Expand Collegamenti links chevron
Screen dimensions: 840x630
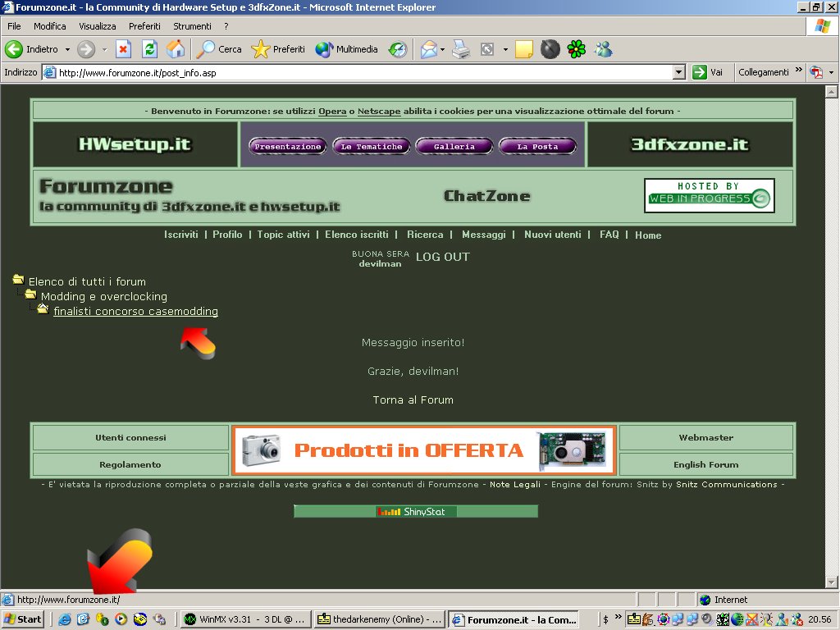click(x=799, y=71)
